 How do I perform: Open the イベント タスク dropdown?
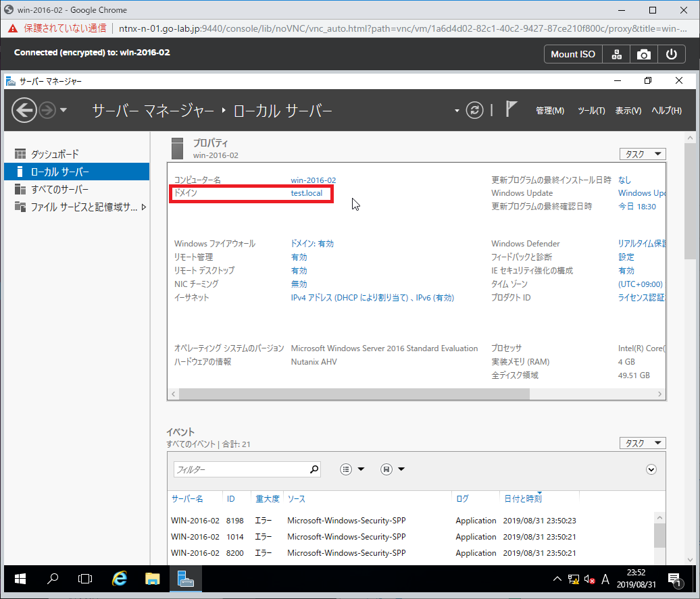(x=643, y=443)
